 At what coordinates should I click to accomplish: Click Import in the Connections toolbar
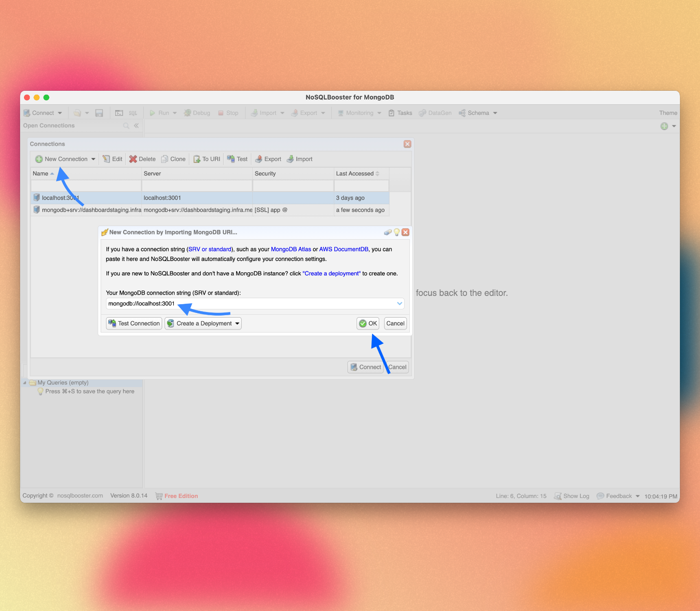point(299,159)
